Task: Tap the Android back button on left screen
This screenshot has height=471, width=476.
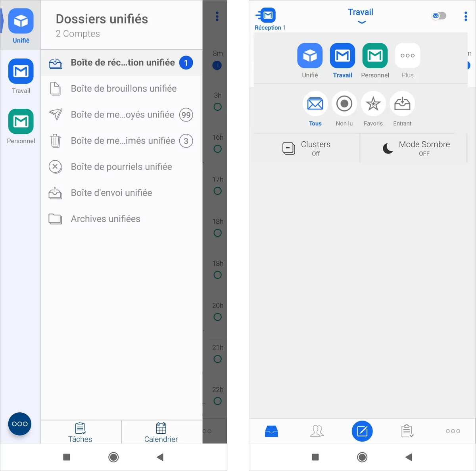Action: [160, 457]
